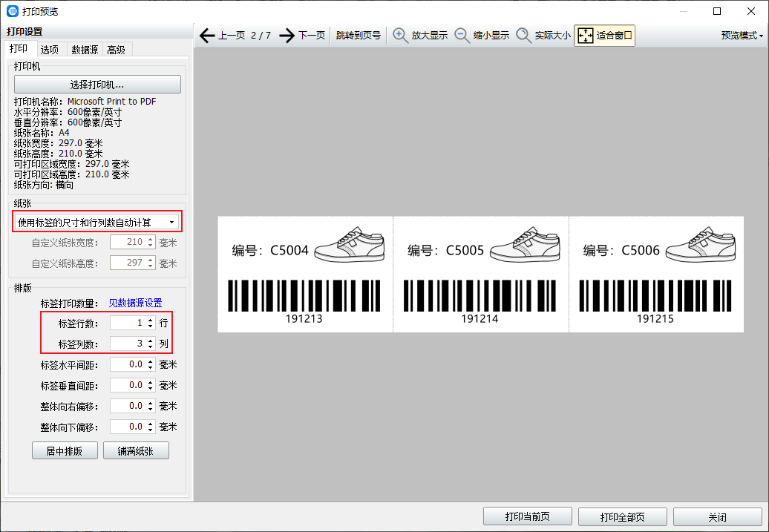Open jump to page number
769x532 pixels.
coord(359,36)
